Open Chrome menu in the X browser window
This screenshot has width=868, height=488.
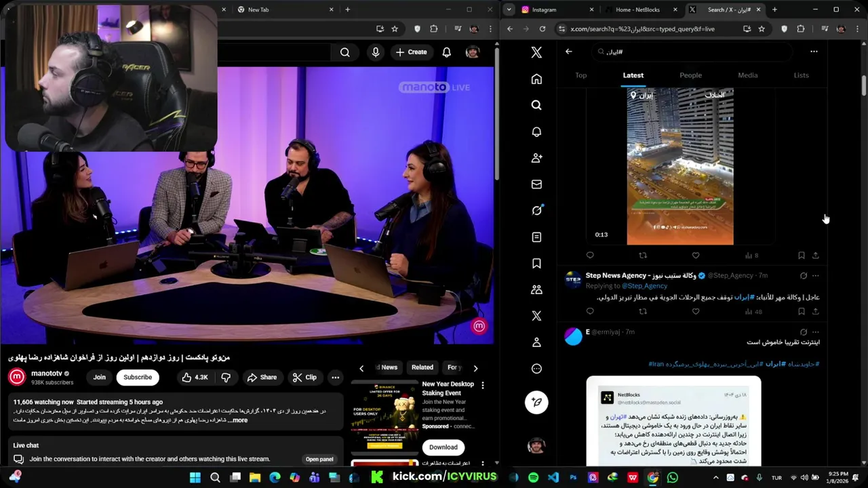pyautogui.click(x=857, y=29)
